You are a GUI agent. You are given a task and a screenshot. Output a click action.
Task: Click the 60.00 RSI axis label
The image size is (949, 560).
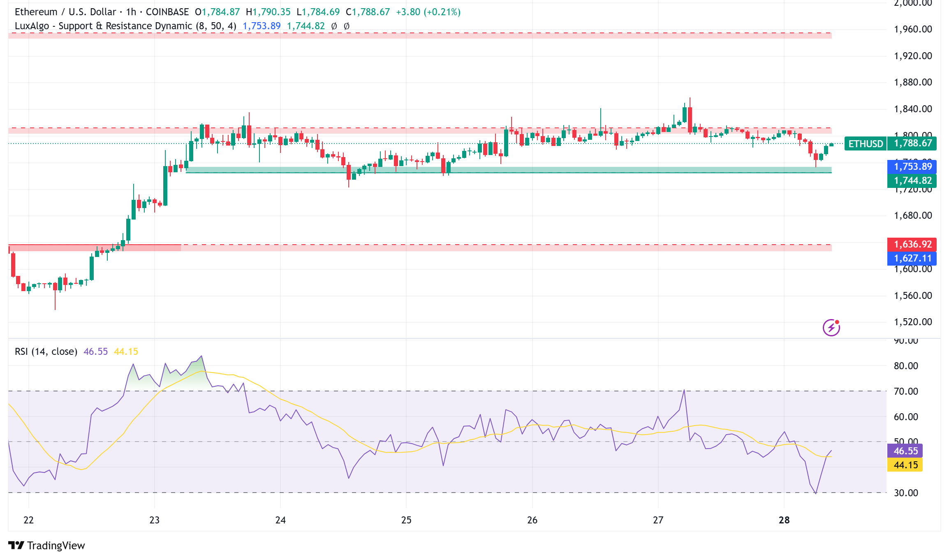pyautogui.click(x=906, y=417)
